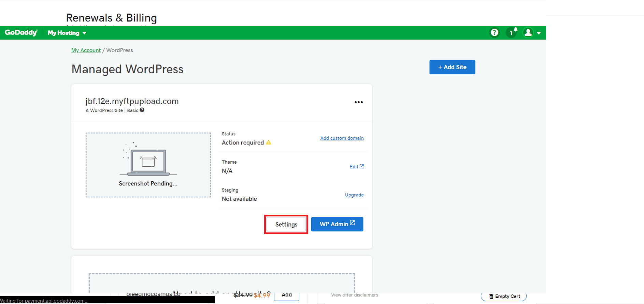644x304 pixels.
Task: Go to My Account breadcrumb link
Action: point(86,50)
